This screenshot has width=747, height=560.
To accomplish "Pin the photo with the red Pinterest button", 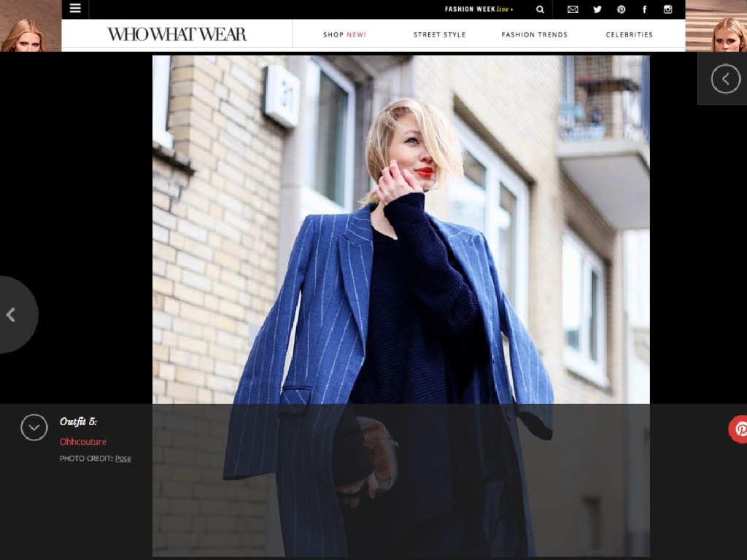I will point(741,429).
